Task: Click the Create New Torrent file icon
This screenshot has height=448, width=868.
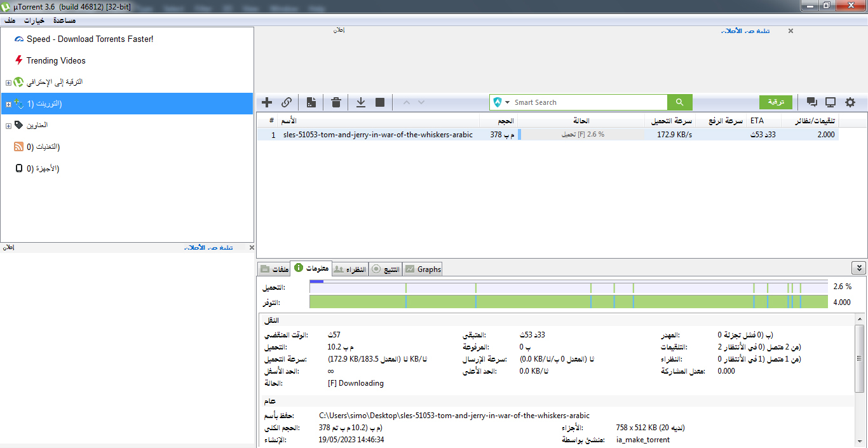Action: (311, 102)
